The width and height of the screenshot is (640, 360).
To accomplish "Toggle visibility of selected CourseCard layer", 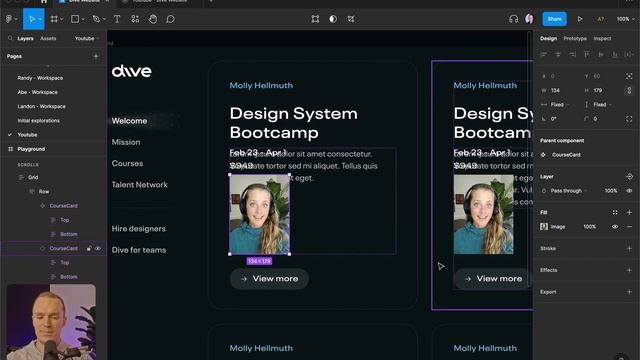I will [98, 248].
